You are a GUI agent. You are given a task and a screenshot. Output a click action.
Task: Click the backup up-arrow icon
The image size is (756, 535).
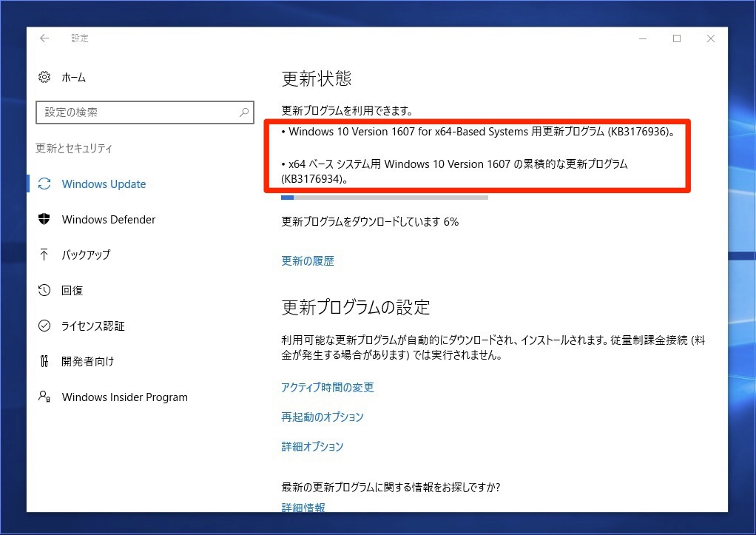[x=44, y=255]
